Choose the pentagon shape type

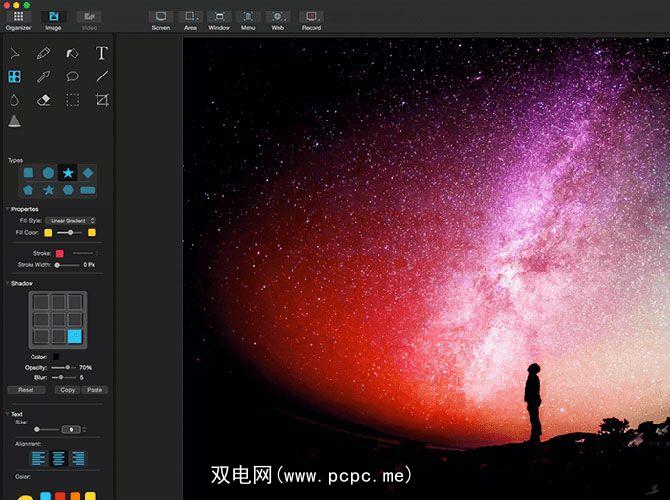(28, 190)
